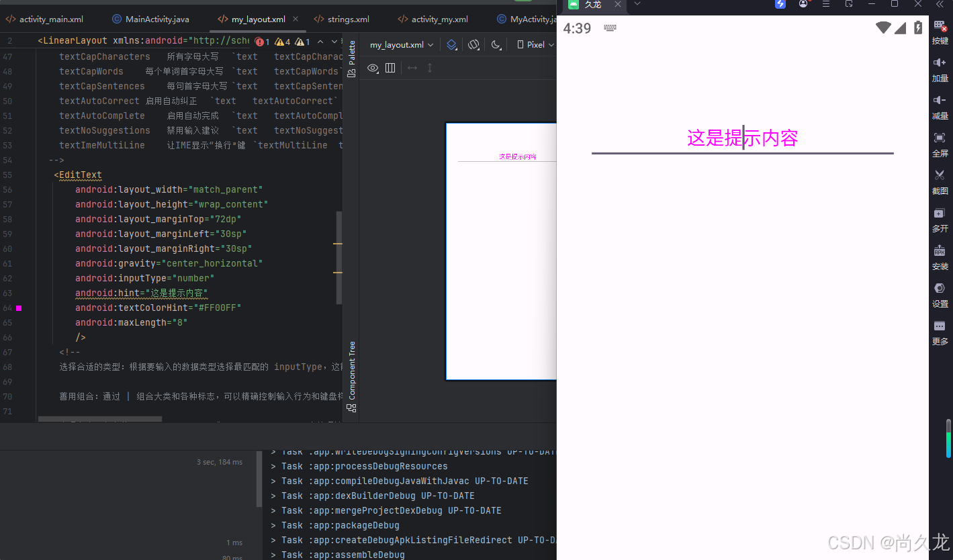The height and width of the screenshot is (560, 953).
Task: Open the my_layout.xml file dropdown in designer
Action: [x=402, y=45]
